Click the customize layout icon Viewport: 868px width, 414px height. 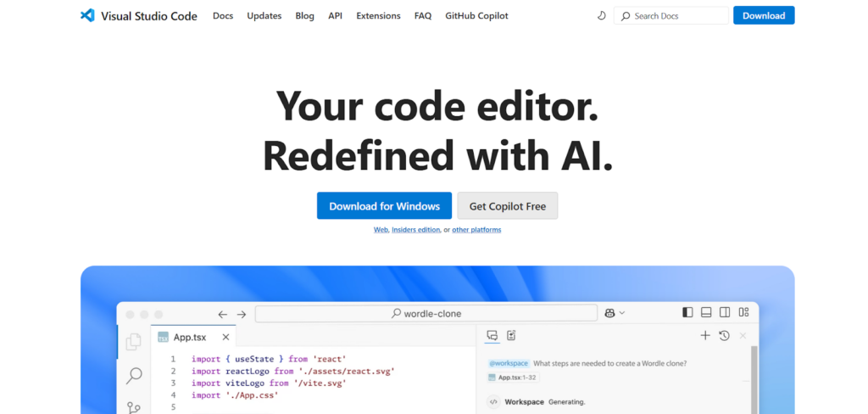pos(743,312)
